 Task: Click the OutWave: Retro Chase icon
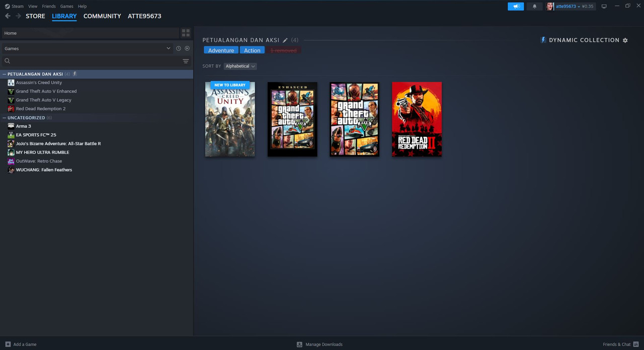point(11,161)
